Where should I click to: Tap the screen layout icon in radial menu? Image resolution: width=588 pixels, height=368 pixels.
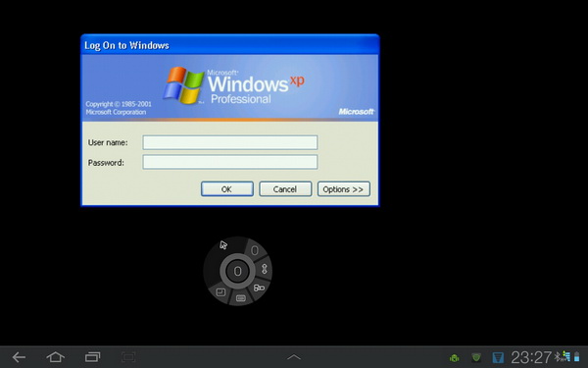pyautogui.click(x=220, y=291)
